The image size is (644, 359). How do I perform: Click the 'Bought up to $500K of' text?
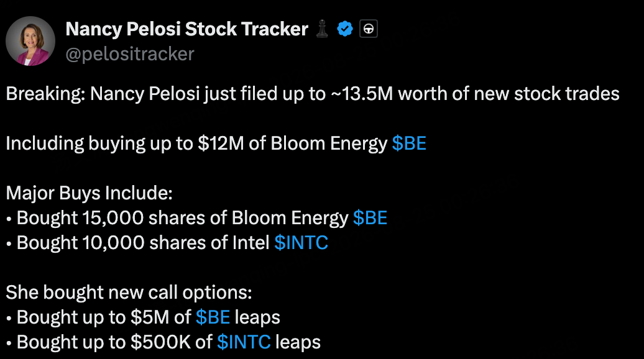(114, 343)
